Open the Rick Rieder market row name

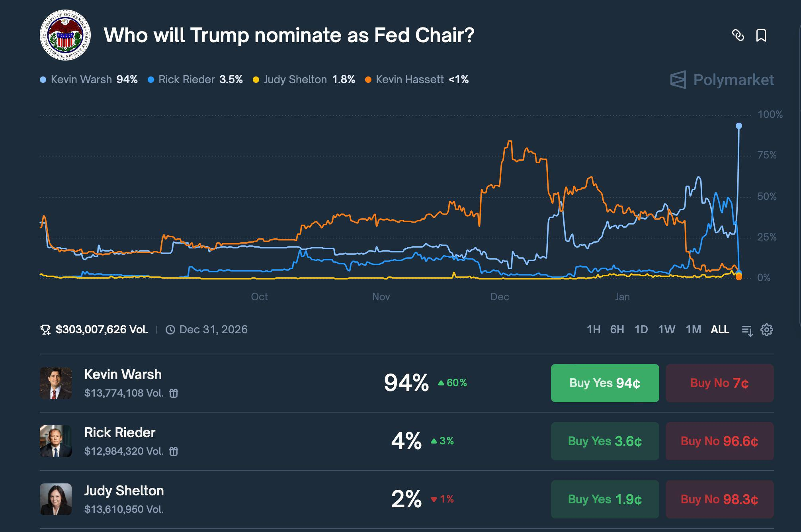[120, 432]
